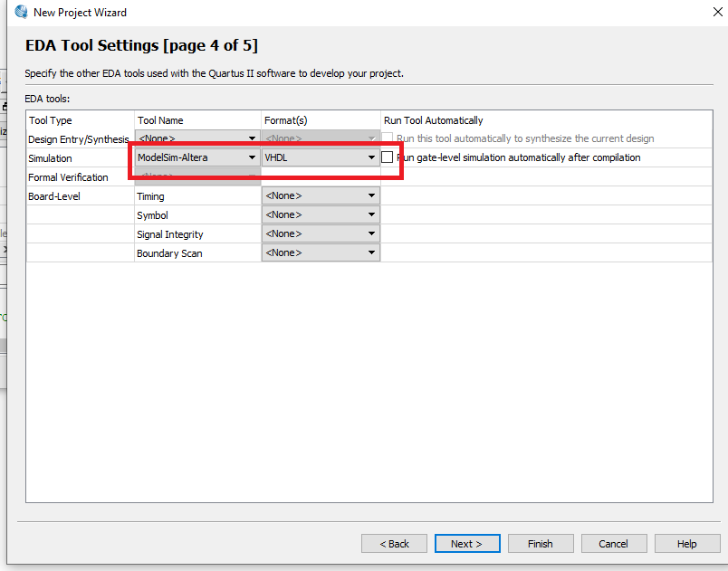
Task: Close the New Project Wizard window
Action: pyautogui.click(x=717, y=12)
